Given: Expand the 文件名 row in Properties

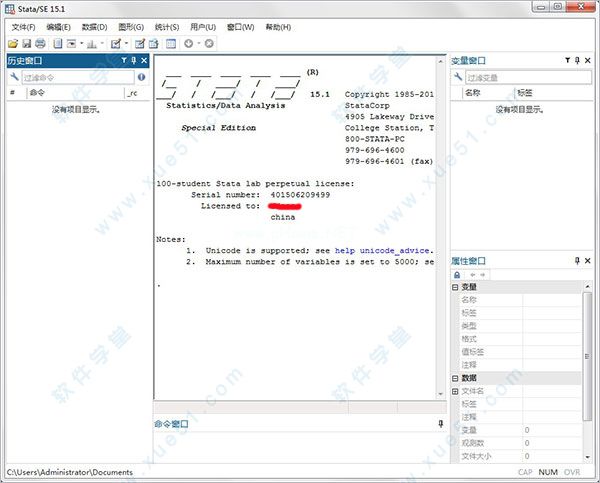Looking at the screenshot, I should coord(455,391).
